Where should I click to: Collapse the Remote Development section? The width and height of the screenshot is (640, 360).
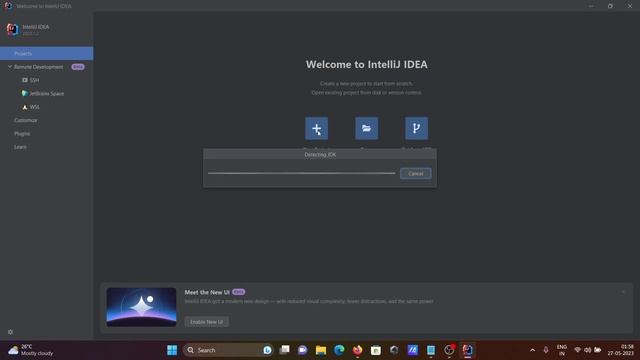click(x=10, y=67)
